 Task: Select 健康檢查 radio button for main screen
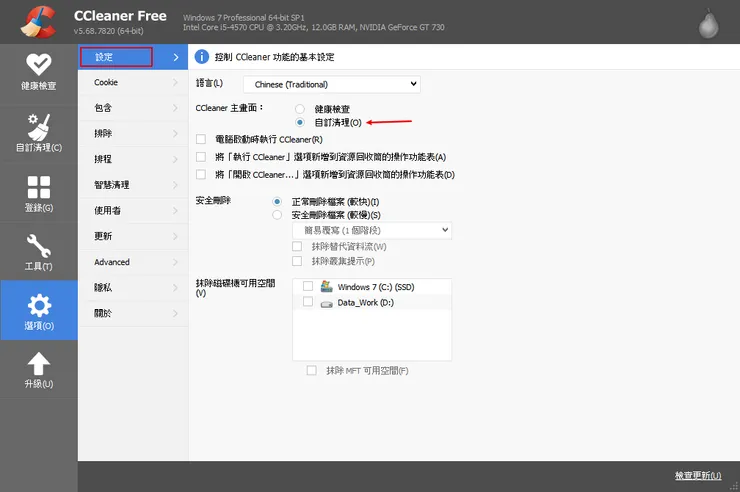[x=300, y=109]
